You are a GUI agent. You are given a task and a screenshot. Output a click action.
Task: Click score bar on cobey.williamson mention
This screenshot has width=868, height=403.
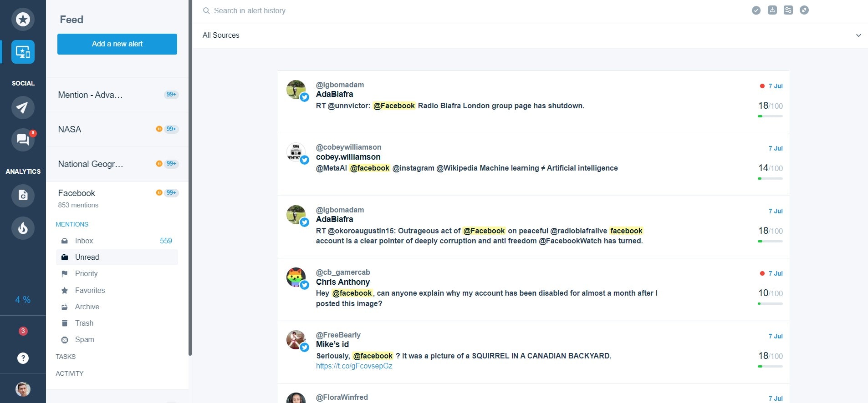[770, 178]
